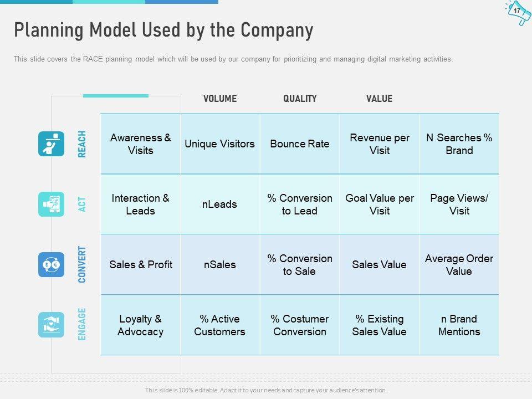Click the vertical REACH row label
The height and width of the screenshot is (399, 532).
tap(82, 144)
